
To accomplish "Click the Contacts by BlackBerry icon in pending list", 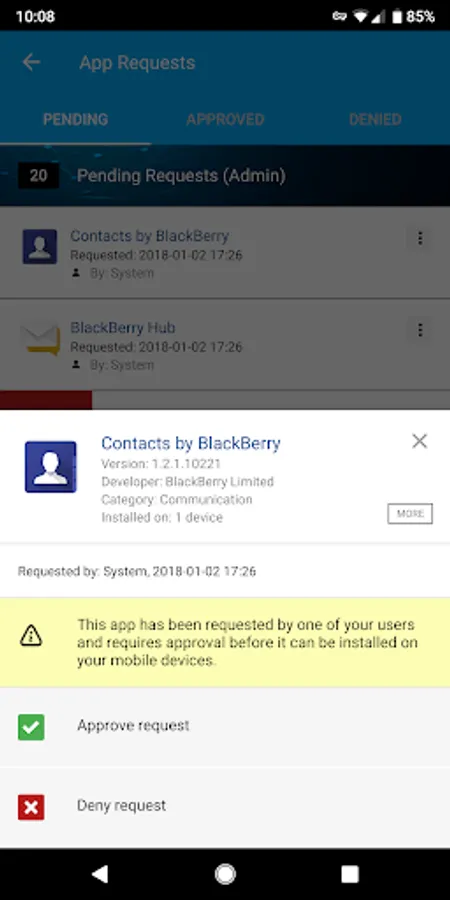I will [x=40, y=247].
